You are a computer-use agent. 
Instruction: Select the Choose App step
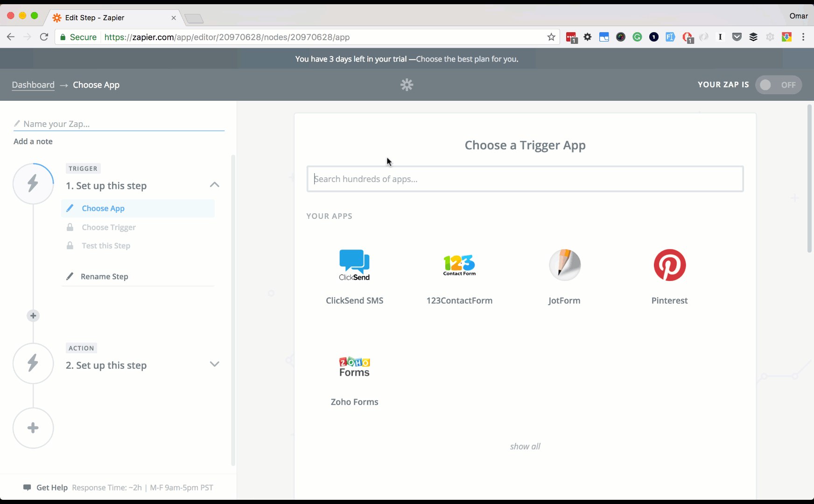103,208
